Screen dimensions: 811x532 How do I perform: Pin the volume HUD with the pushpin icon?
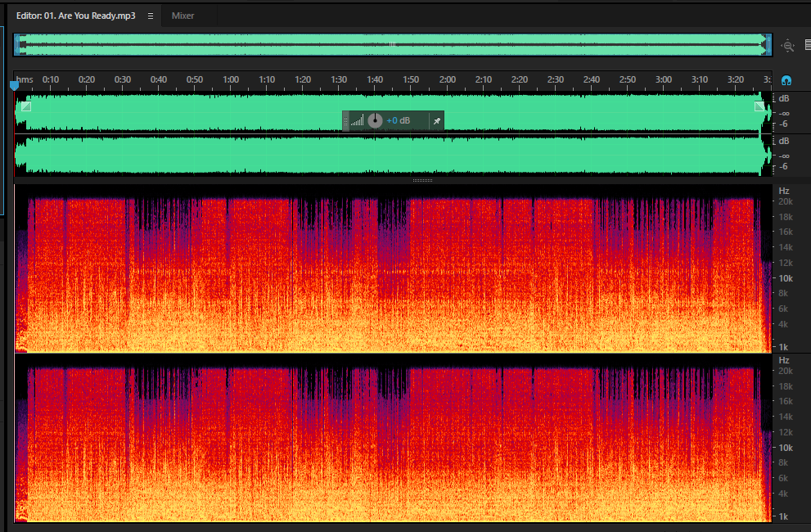pyautogui.click(x=437, y=120)
